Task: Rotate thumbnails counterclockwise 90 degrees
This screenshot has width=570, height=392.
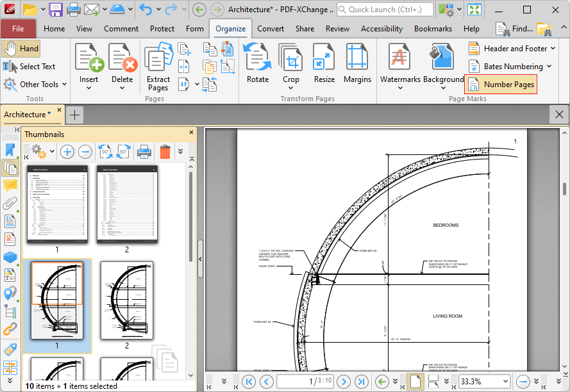Action: (x=105, y=152)
